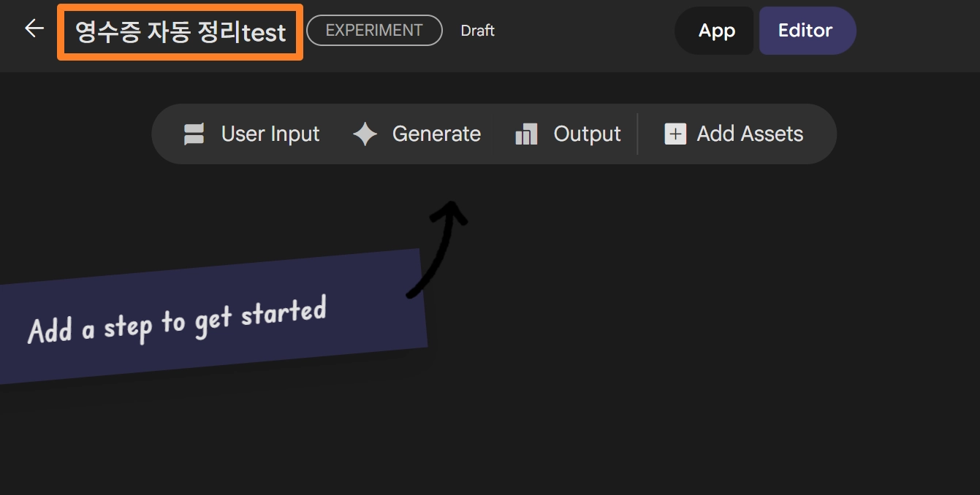980x495 pixels.
Task: Add an Output step via its label
Action: tap(587, 134)
